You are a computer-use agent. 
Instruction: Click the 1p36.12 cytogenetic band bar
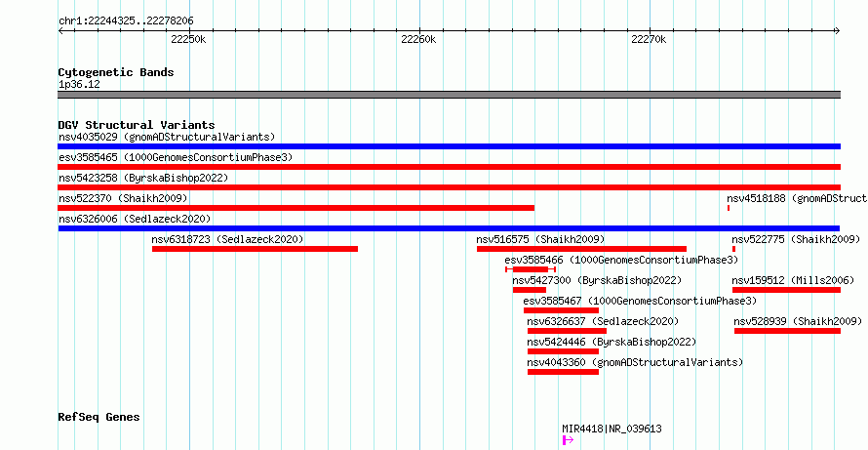coord(449,95)
